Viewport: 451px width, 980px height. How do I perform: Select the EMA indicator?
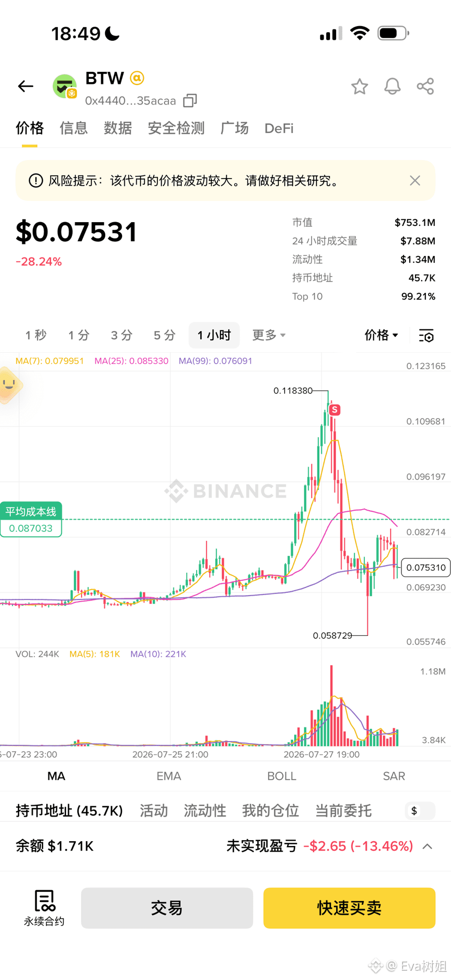(x=169, y=776)
